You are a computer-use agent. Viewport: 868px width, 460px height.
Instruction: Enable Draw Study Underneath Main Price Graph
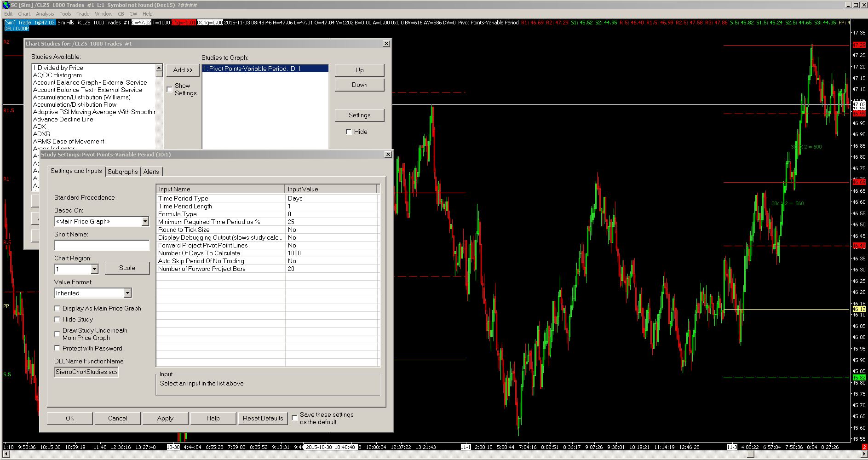coord(57,334)
